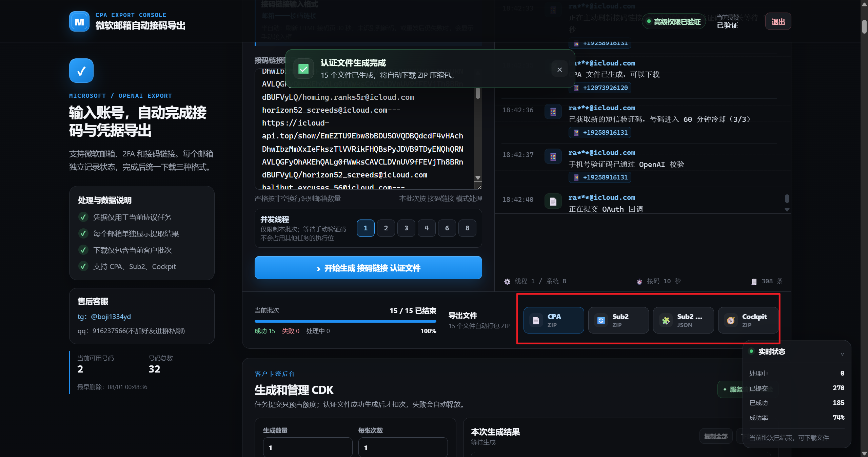Download the CPA ZIP export
This screenshot has height=457, width=868.
pos(554,320)
